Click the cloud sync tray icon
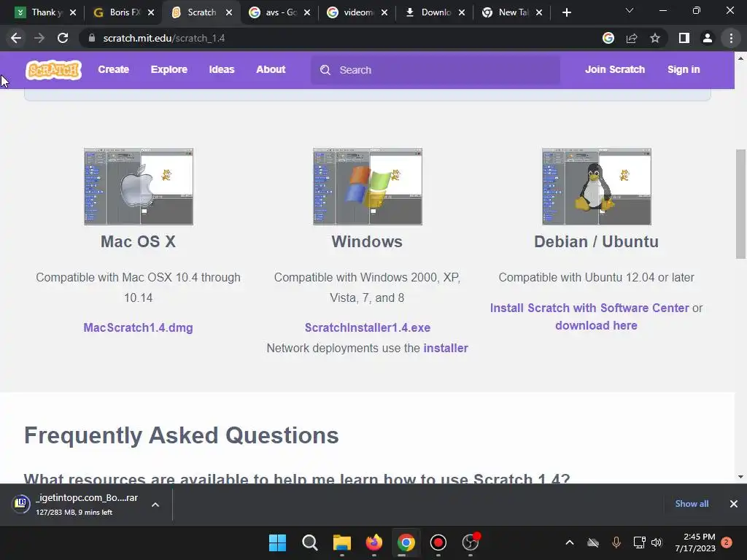 (592, 542)
